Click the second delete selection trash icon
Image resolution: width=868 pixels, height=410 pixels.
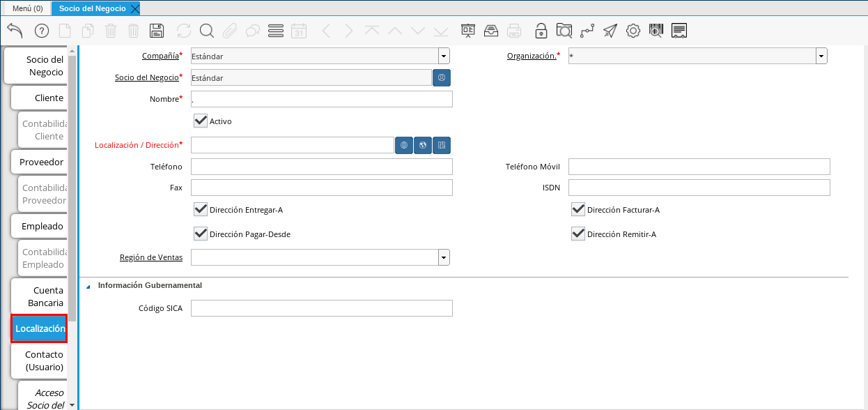tap(134, 31)
